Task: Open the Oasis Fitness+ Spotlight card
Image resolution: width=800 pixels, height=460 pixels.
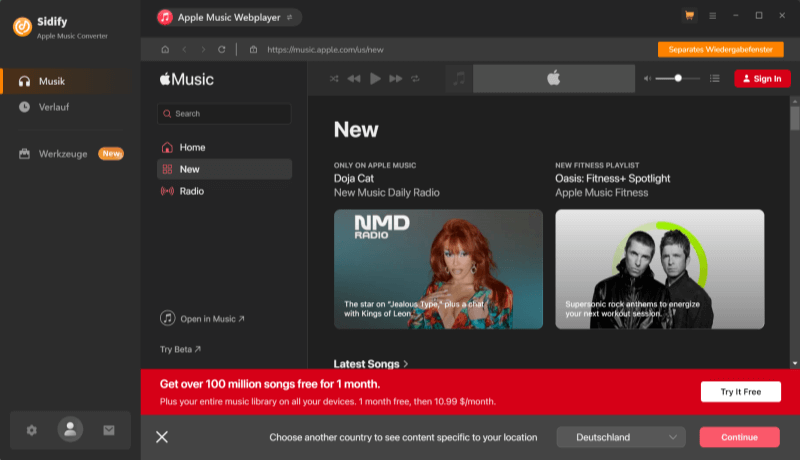Action: click(660, 269)
